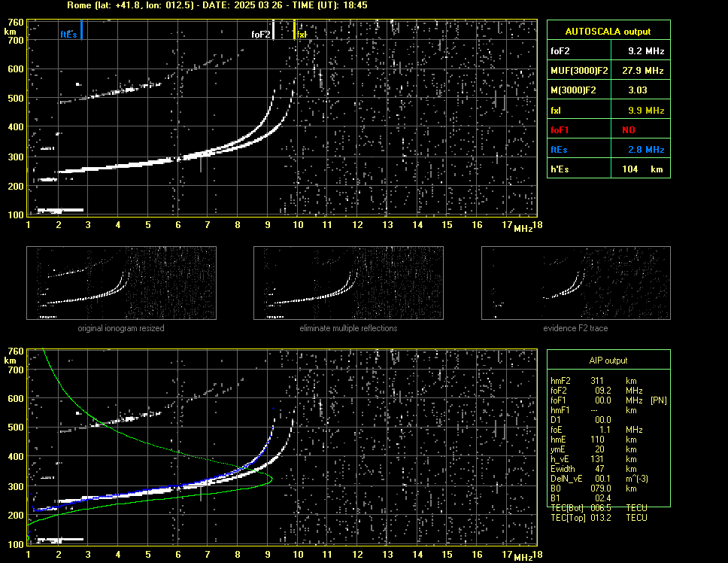Image resolution: width=728 pixels, height=563 pixels.
Task: Click the Ewidth value '47' in AIP output
Action: coord(599,469)
